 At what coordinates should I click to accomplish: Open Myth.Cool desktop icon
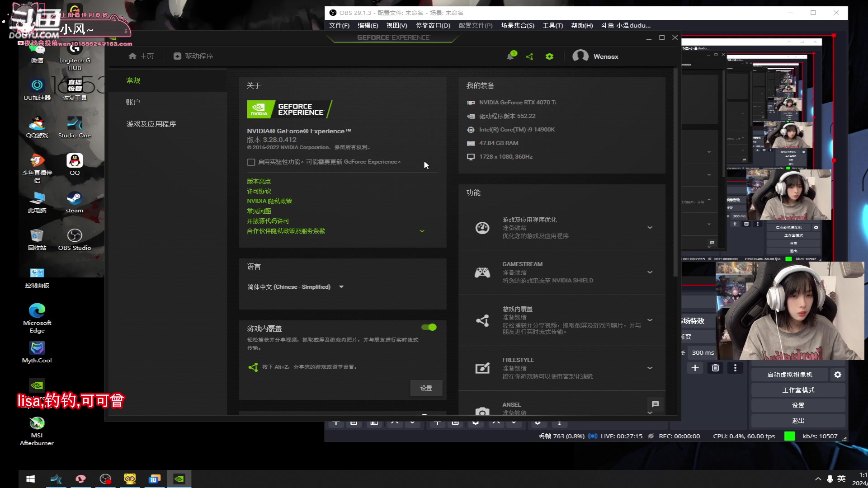click(x=37, y=352)
